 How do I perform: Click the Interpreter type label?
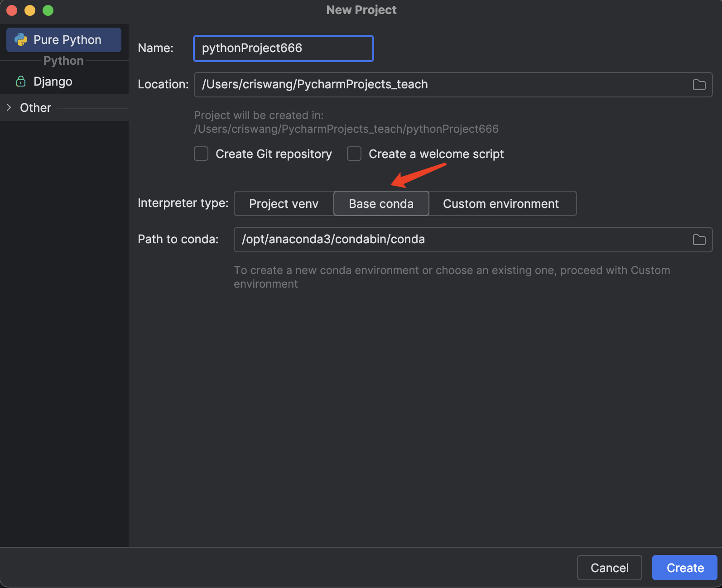pyautogui.click(x=183, y=203)
